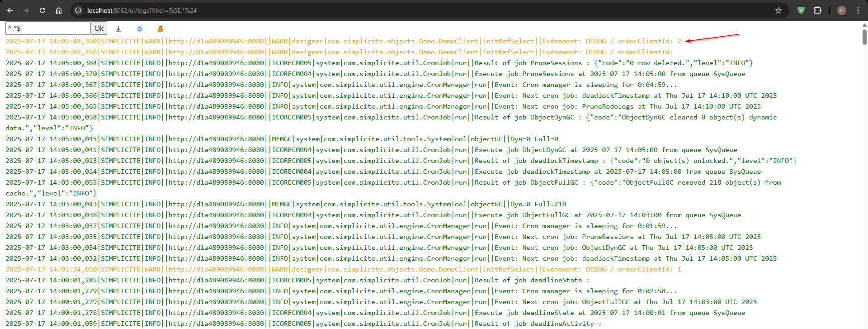Click the blue download logs icon
868x329 pixels.
(x=118, y=29)
